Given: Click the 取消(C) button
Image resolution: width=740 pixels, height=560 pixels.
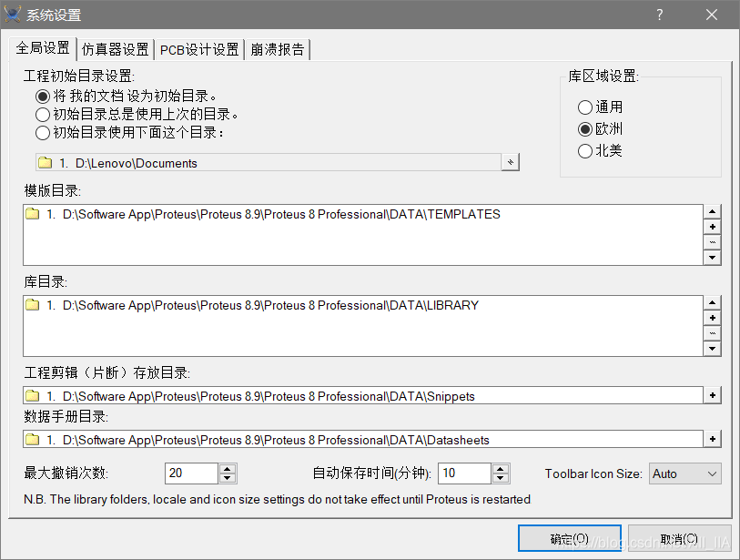Looking at the screenshot, I should click(679, 538).
